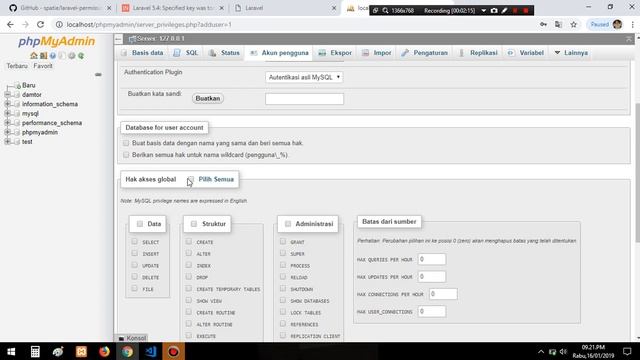Click the Baru new database link
The height and width of the screenshot is (360, 640).
click(x=29, y=85)
